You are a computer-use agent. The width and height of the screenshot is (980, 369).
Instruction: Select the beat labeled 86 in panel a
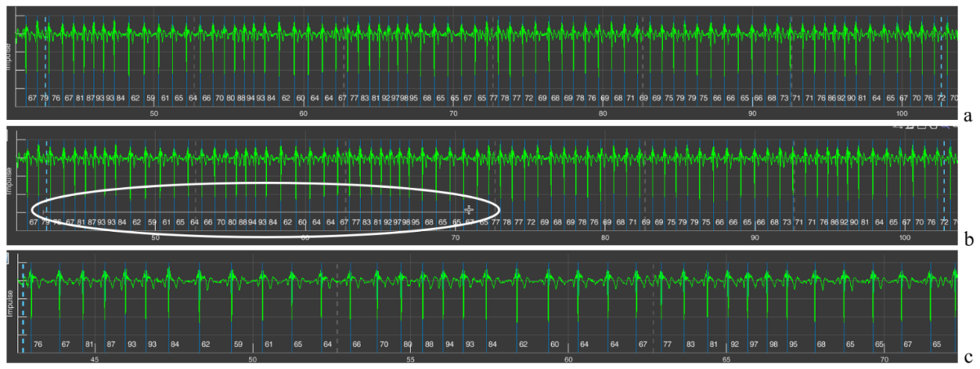point(831,98)
